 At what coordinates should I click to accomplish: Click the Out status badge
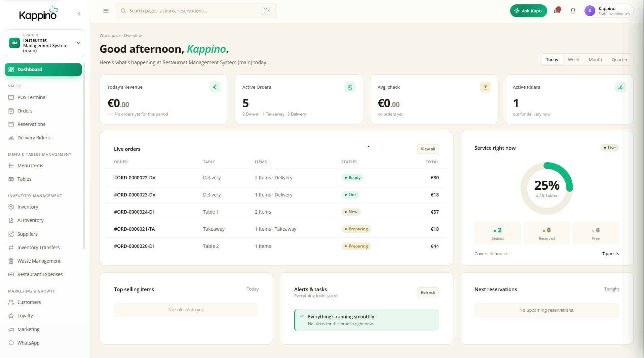tap(350, 195)
